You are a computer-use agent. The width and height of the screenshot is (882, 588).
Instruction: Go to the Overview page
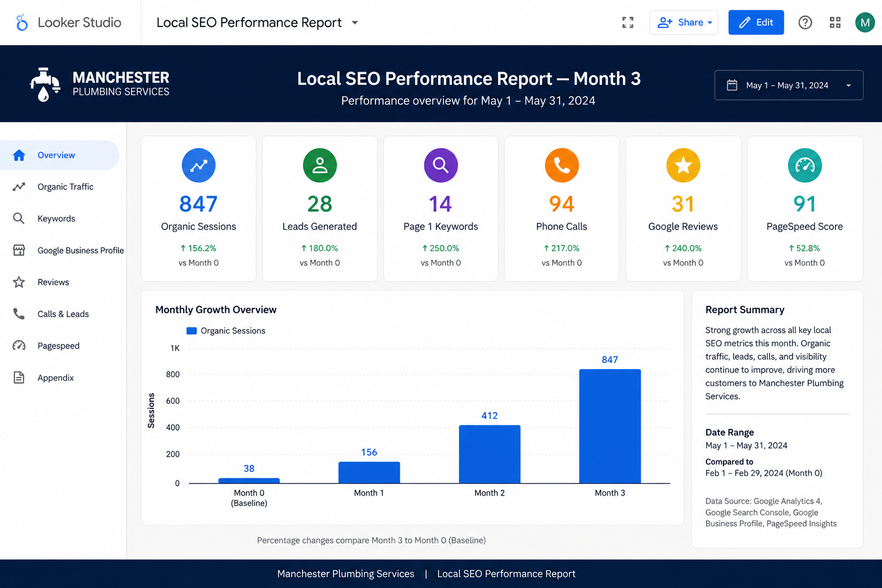pos(60,155)
